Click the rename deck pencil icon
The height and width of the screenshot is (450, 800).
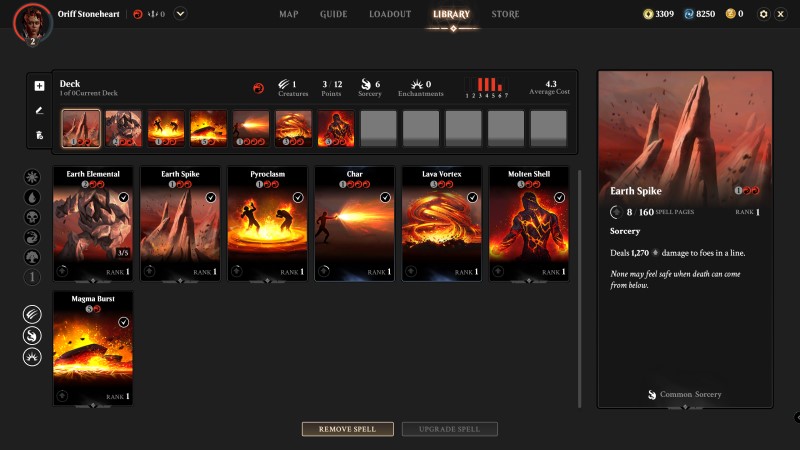[39, 110]
